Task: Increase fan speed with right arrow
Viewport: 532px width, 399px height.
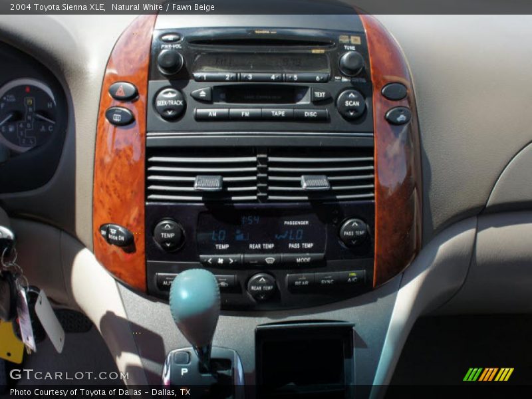Action: (231, 261)
